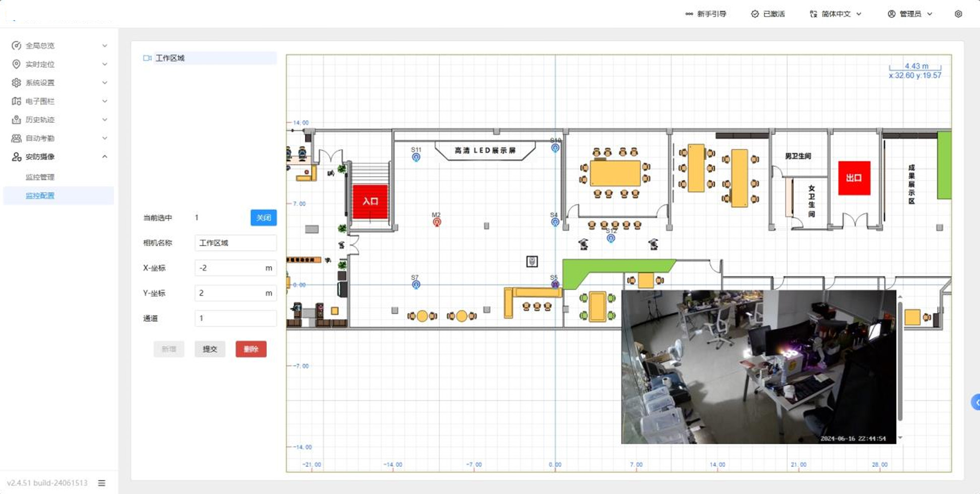Expand the 全局总览 menu section

[59, 46]
